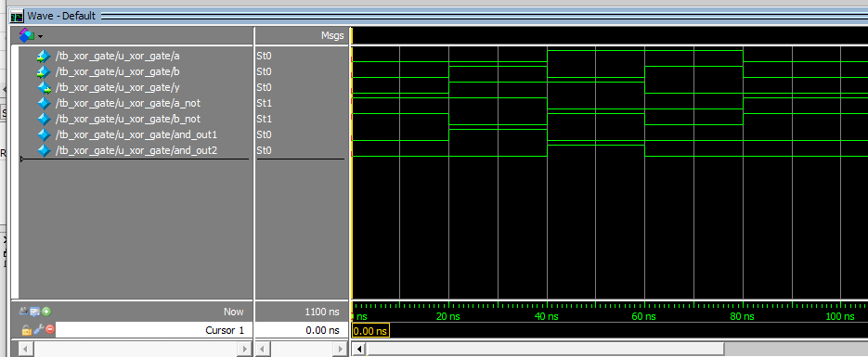Click the Wave window icon in title bar
The height and width of the screenshot is (357, 868).
[18, 16]
